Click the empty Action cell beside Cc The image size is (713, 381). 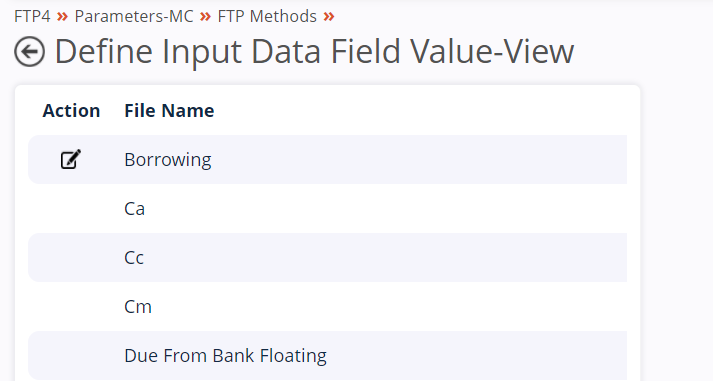(71, 258)
